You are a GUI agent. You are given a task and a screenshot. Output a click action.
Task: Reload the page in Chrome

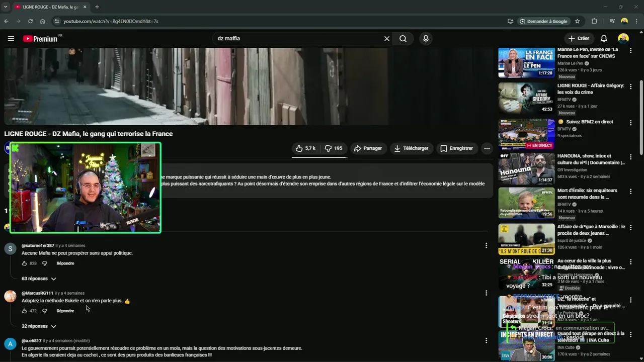tap(30, 21)
